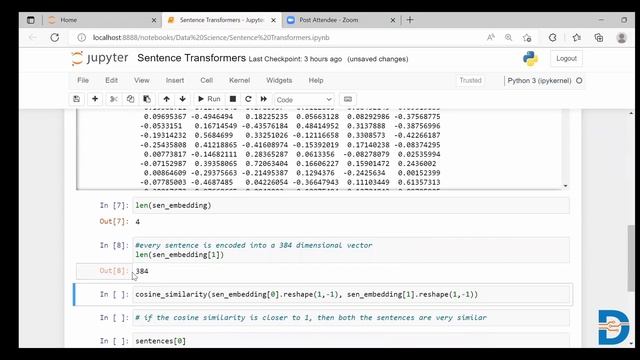Screen dimensions: 640x360
Task: Interrupt the kernel with the stop icon
Action: (233, 99)
